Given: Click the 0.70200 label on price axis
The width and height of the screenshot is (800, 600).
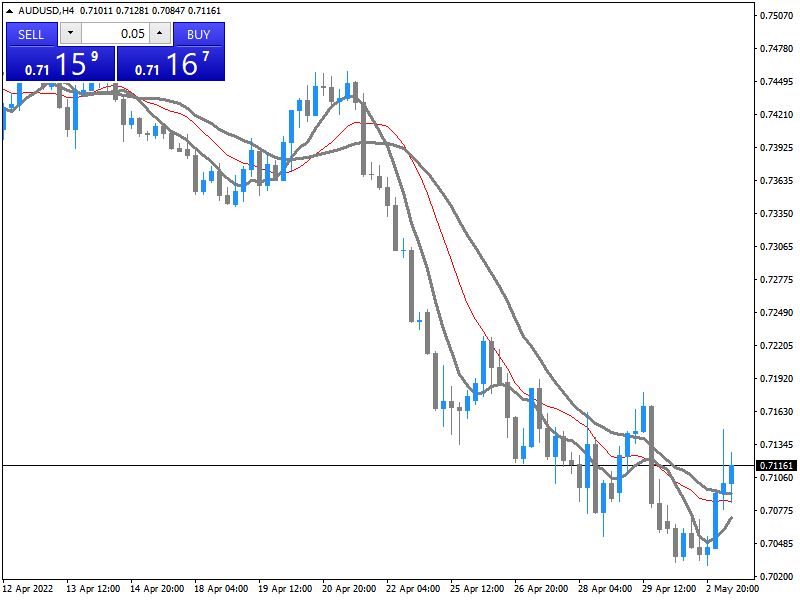Looking at the screenshot, I should [776, 577].
